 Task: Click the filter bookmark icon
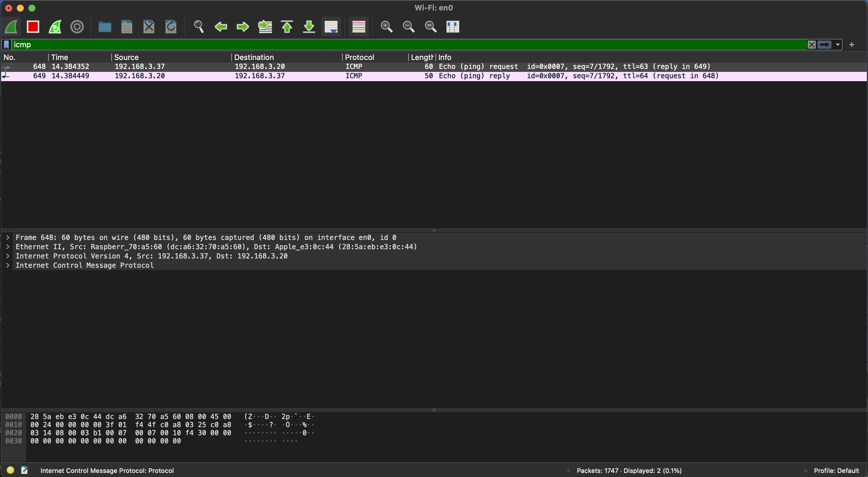6,44
